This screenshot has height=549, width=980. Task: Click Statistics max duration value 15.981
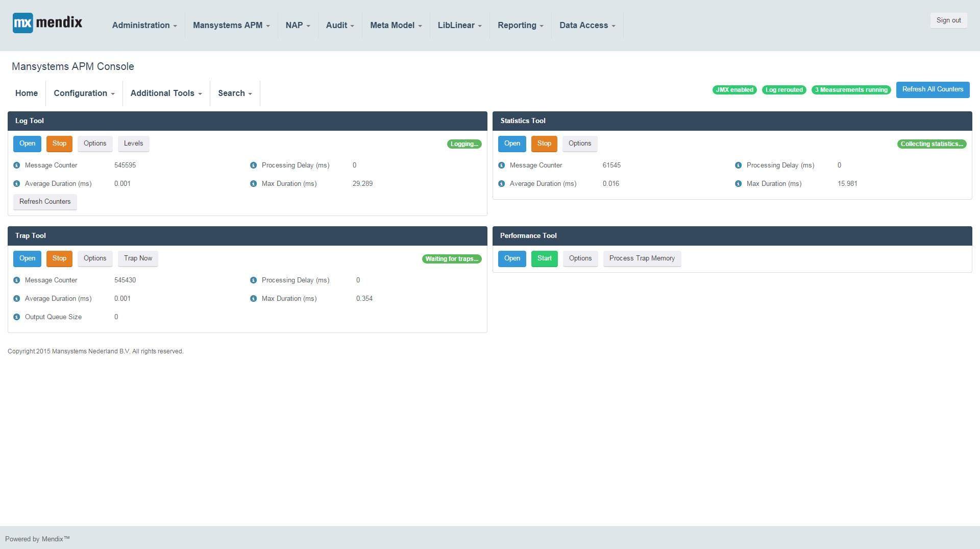[847, 184]
